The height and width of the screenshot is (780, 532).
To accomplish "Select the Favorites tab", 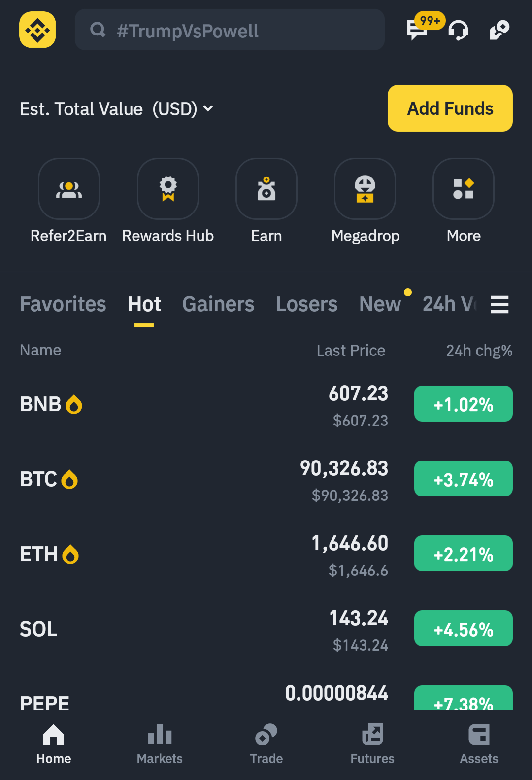I will click(63, 304).
